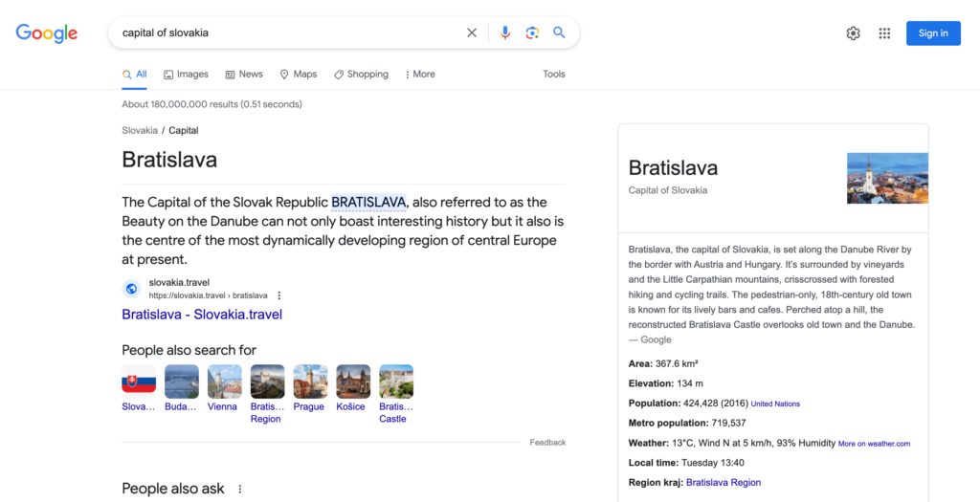Click highlighted BRATISLAVA word in snippet
980x502 pixels.
pyautogui.click(x=368, y=203)
